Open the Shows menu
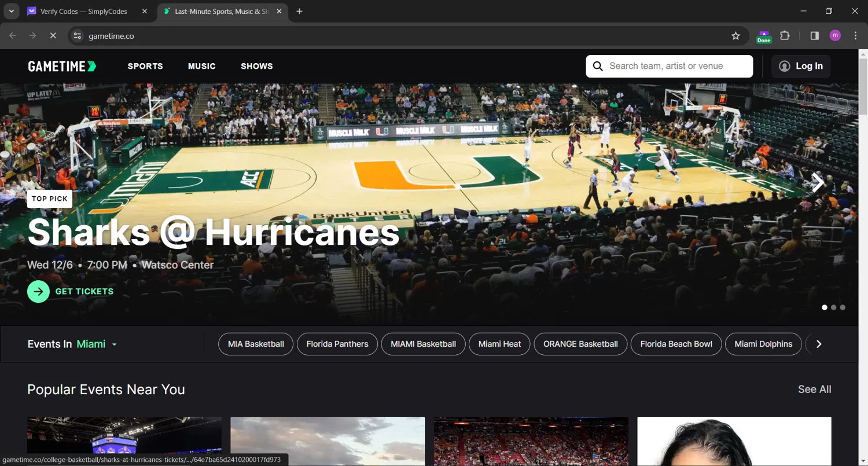 (257, 66)
